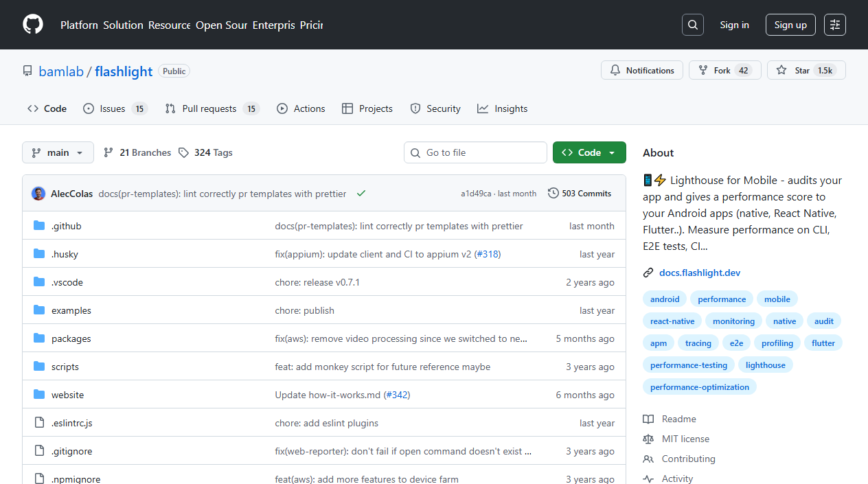Image resolution: width=868 pixels, height=484 pixels.
Task: Click the Readme book icon
Action: 648,419
